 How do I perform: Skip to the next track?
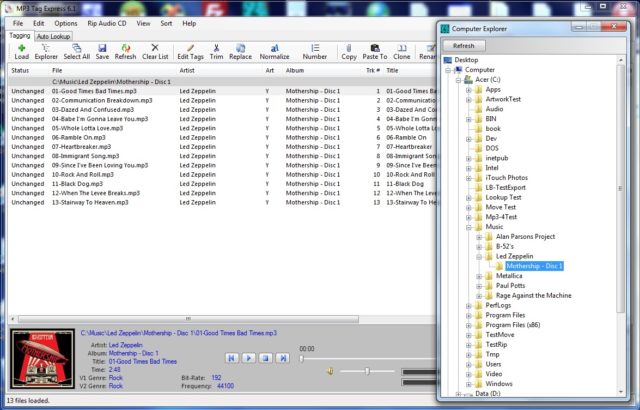click(x=282, y=358)
